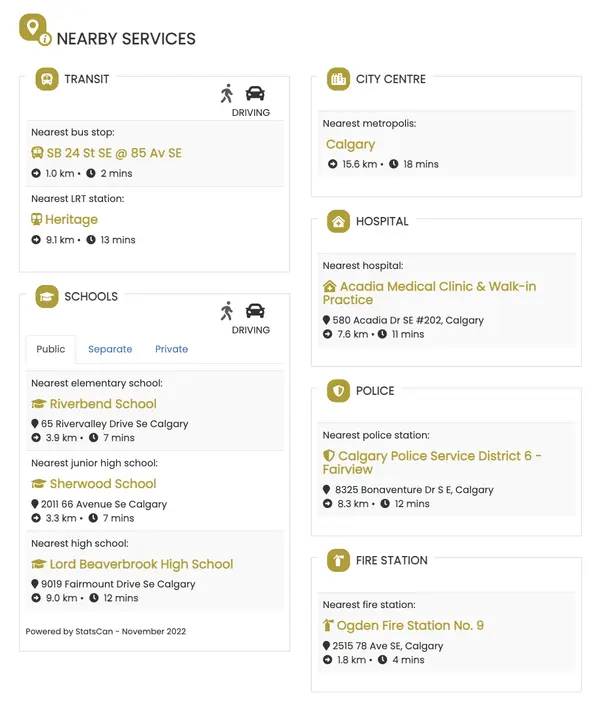Click the Transit bus header icon
Screen dimensions: 599x707
47,79
